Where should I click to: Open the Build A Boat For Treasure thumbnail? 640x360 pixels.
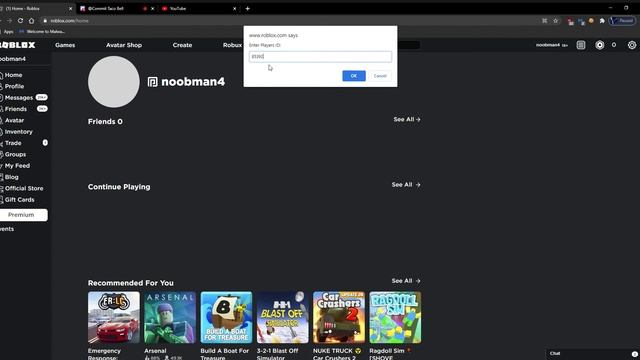[x=226, y=317]
